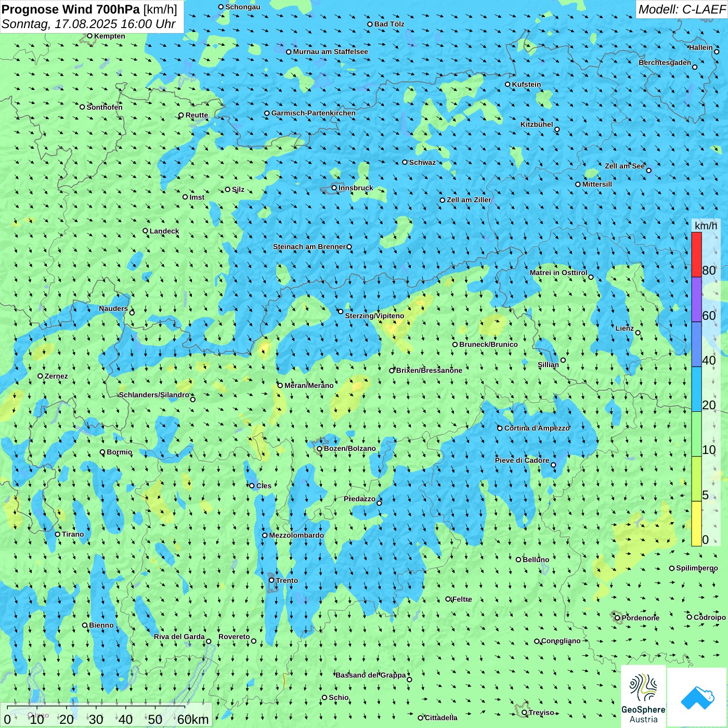Click the 'Zell am Ziller' label
This screenshot has height=728, width=728.
pyautogui.click(x=469, y=200)
